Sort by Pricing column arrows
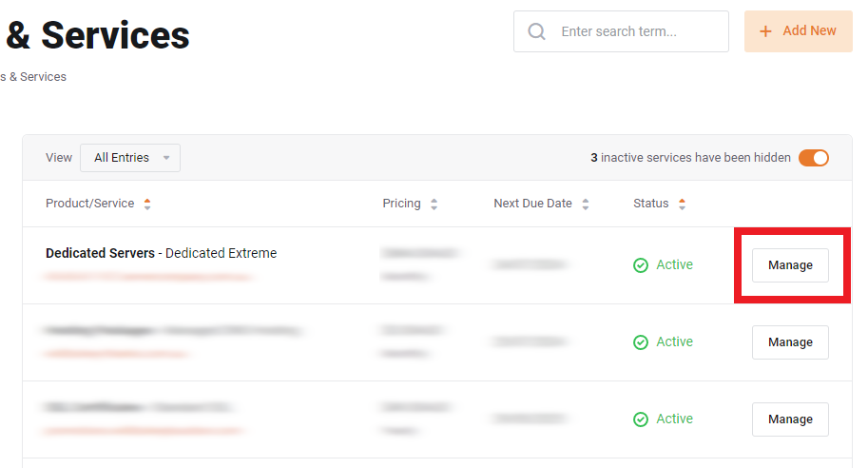 (434, 204)
